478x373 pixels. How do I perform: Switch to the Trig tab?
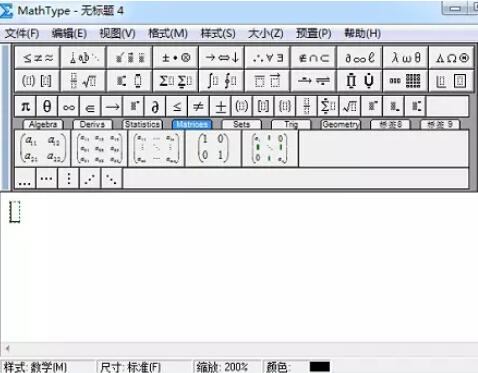point(291,124)
